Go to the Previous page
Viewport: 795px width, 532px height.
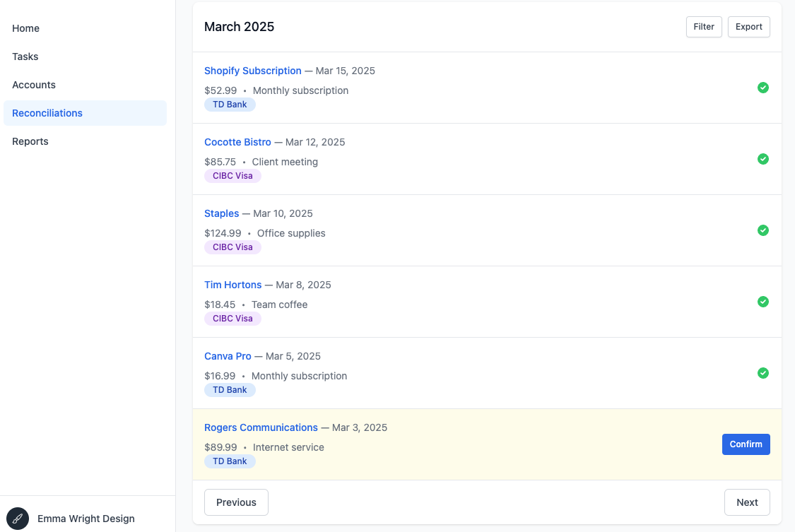pos(236,502)
